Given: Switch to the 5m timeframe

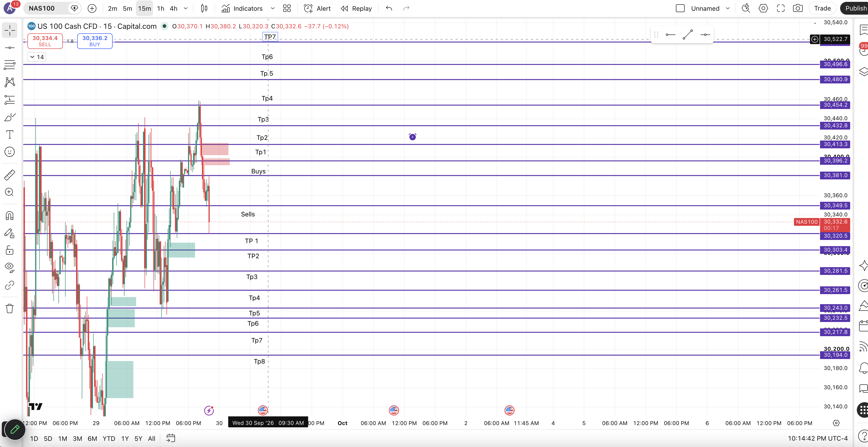Looking at the screenshot, I should click(127, 8).
